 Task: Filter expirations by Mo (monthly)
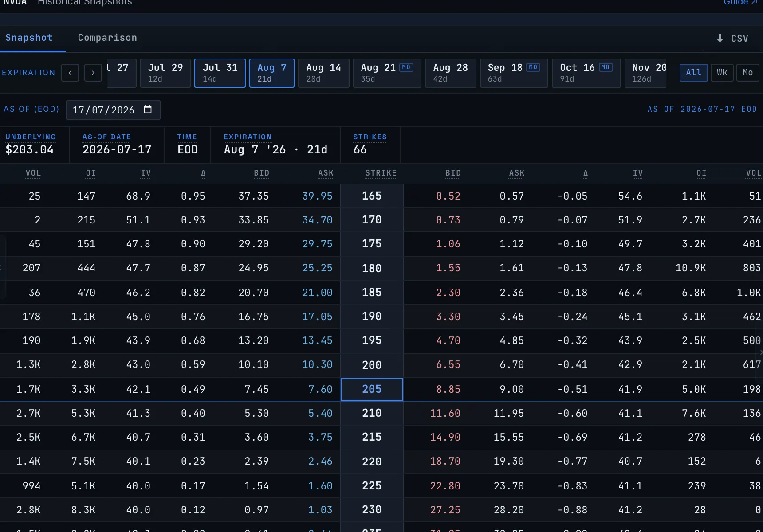(x=748, y=72)
